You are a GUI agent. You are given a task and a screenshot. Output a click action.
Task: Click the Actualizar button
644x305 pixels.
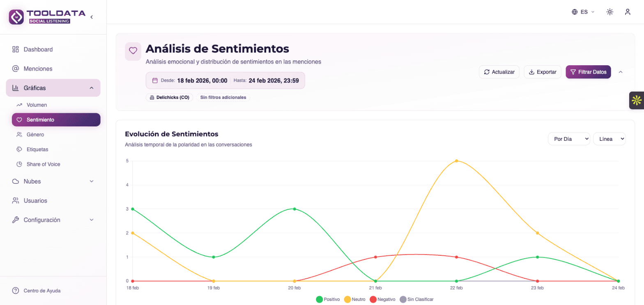(x=499, y=72)
